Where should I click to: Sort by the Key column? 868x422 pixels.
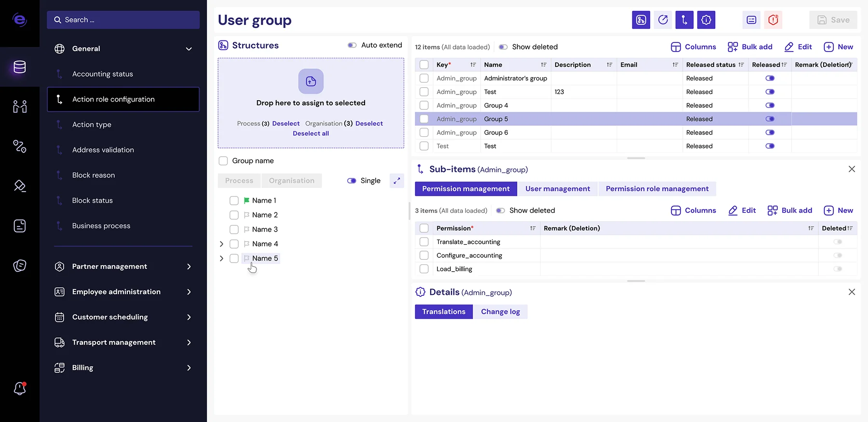[x=473, y=65]
